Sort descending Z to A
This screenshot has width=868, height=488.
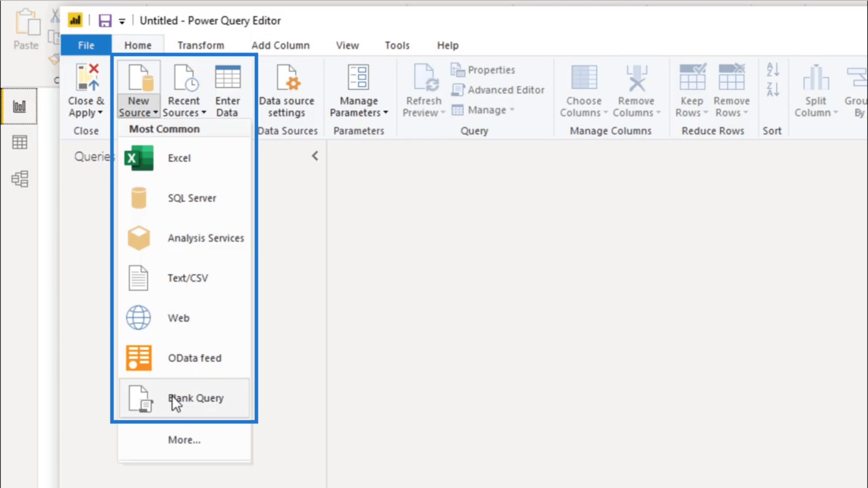click(773, 89)
